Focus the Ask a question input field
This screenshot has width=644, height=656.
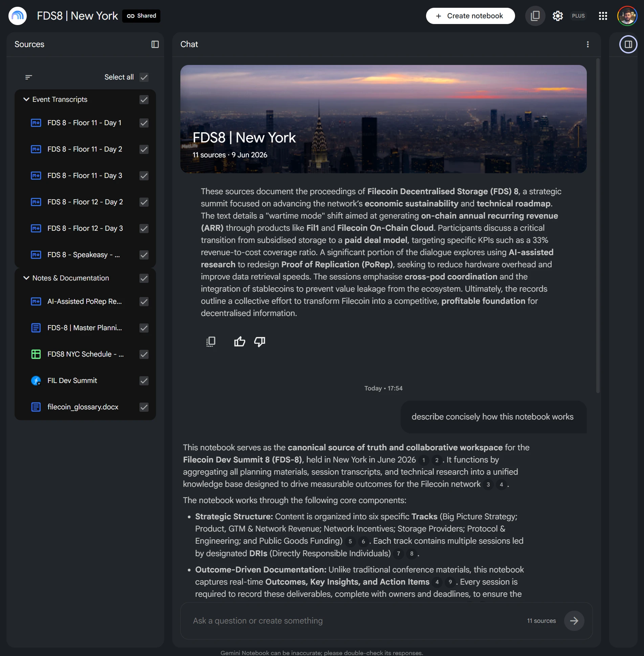355,621
